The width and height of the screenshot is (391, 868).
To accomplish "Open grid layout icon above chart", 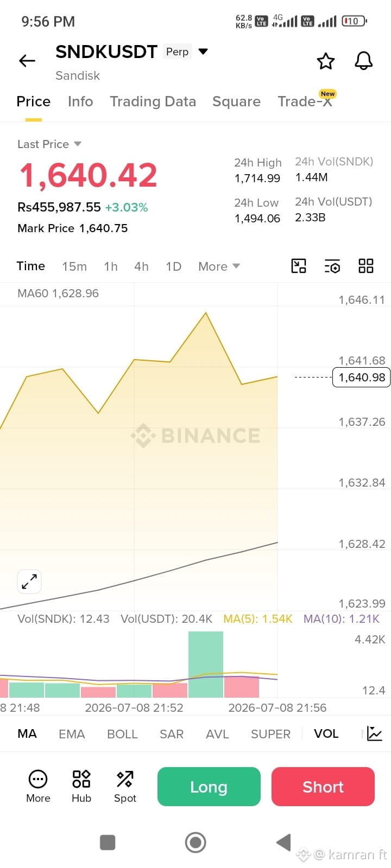I will pos(366,266).
